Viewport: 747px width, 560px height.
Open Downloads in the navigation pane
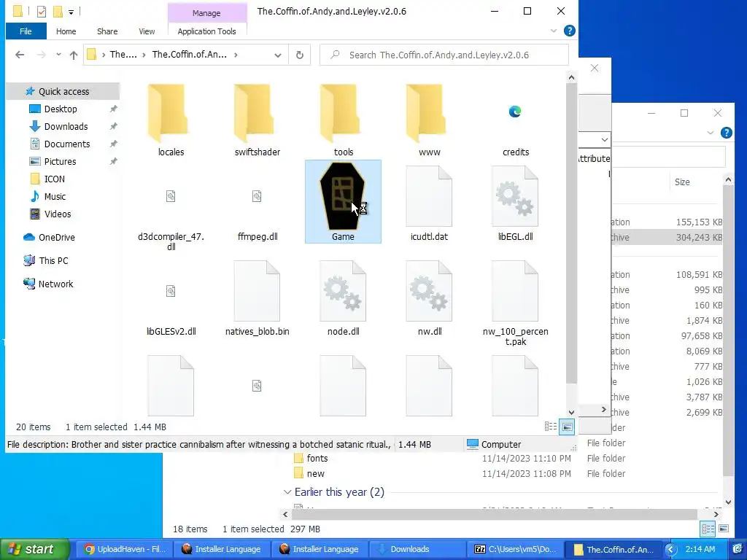tap(66, 127)
